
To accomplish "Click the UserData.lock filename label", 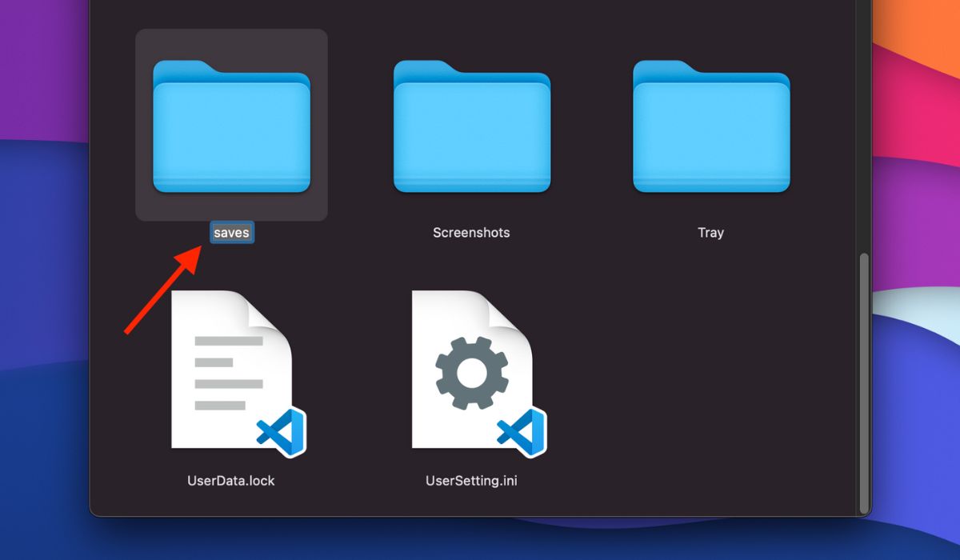I will click(x=231, y=480).
